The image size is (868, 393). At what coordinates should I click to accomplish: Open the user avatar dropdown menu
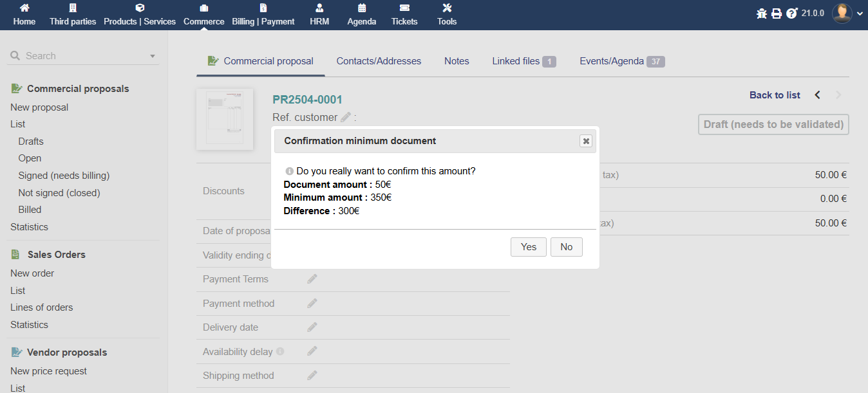(847, 14)
